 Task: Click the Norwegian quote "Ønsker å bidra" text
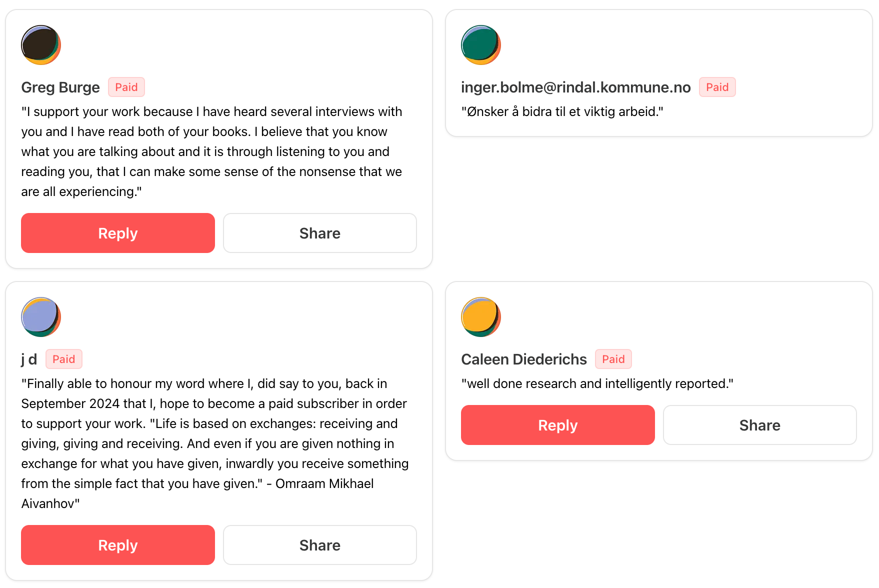(x=562, y=111)
